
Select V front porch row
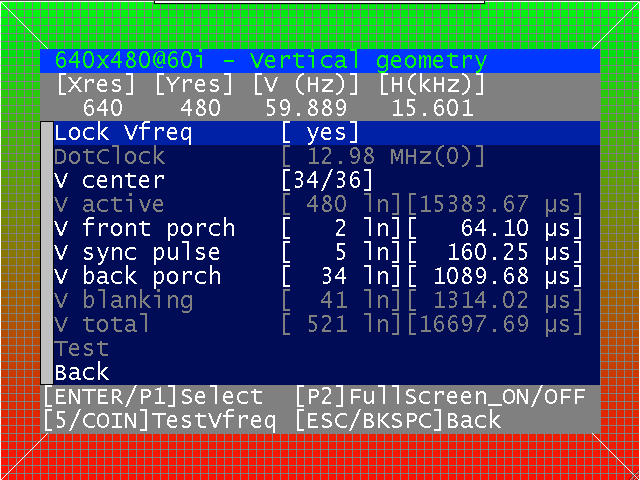click(327, 229)
